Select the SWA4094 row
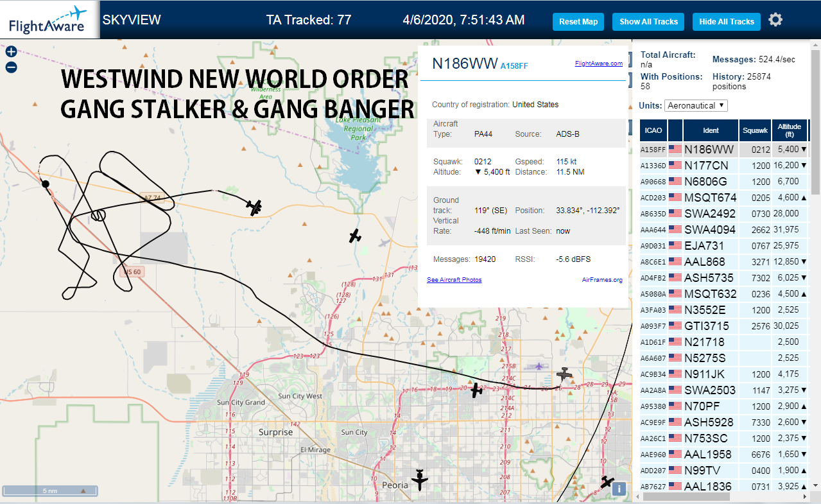Image resolution: width=821 pixels, height=504 pixels. click(724, 229)
